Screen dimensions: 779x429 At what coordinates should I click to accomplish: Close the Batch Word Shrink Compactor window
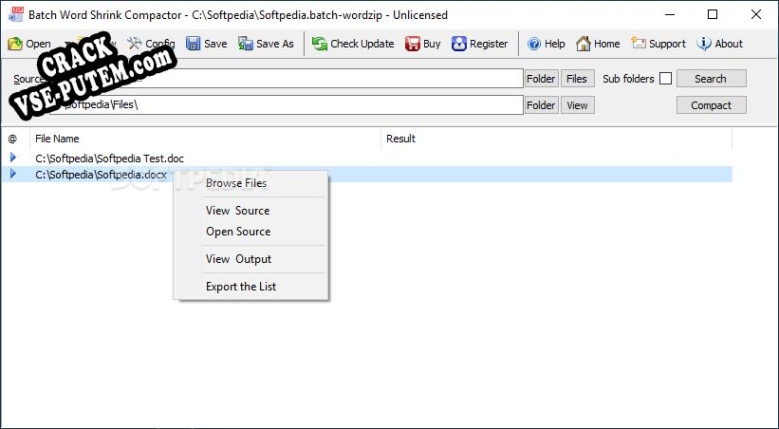pyautogui.click(x=756, y=14)
